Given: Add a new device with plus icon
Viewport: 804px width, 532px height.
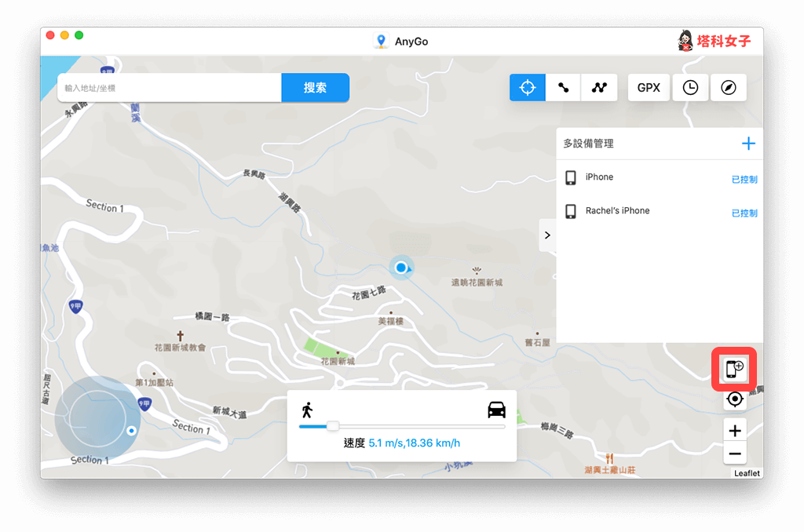Looking at the screenshot, I should point(748,144).
